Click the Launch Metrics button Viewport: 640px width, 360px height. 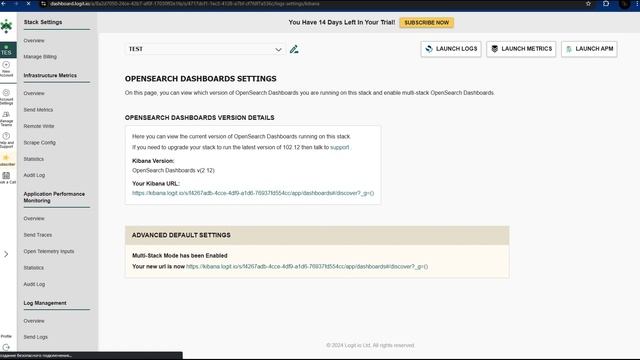tap(521, 49)
